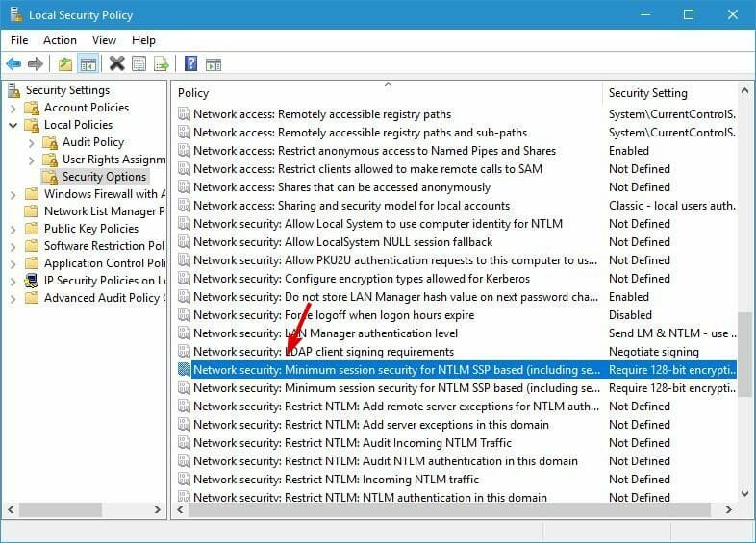Click the tree pane scroll left arrow
The image size is (756, 543).
coord(11,509)
